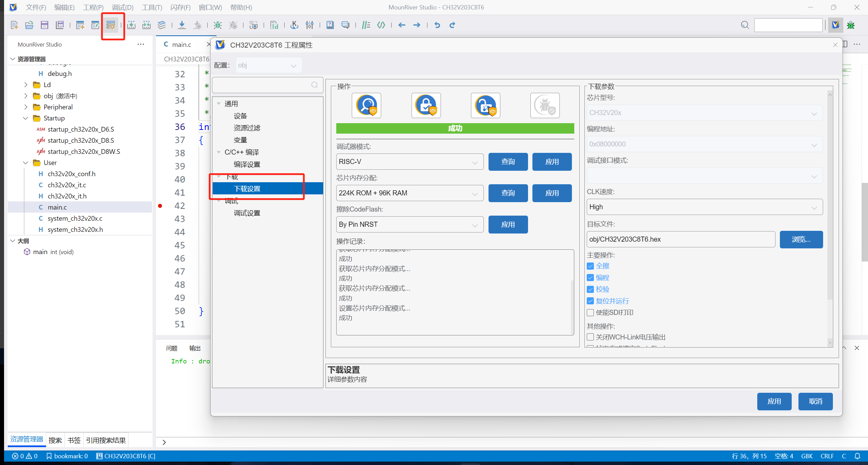Click the closed padlock operation icon
This screenshot has height=465, width=868.
point(426,105)
